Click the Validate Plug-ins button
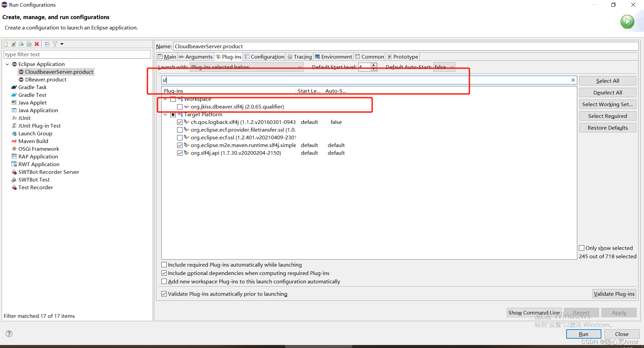The image size is (644, 348). (x=614, y=294)
